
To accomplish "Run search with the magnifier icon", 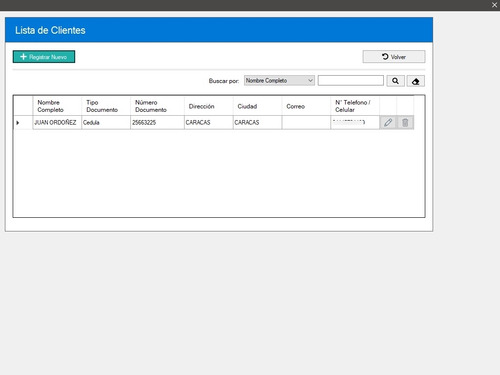I will (x=395, y=81).
